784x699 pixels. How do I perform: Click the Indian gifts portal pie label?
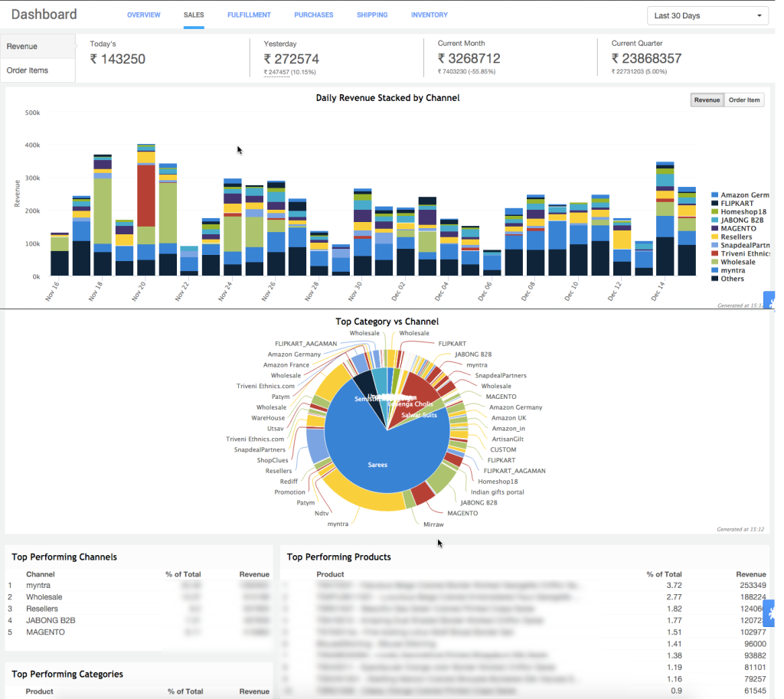tap(498, 492)
